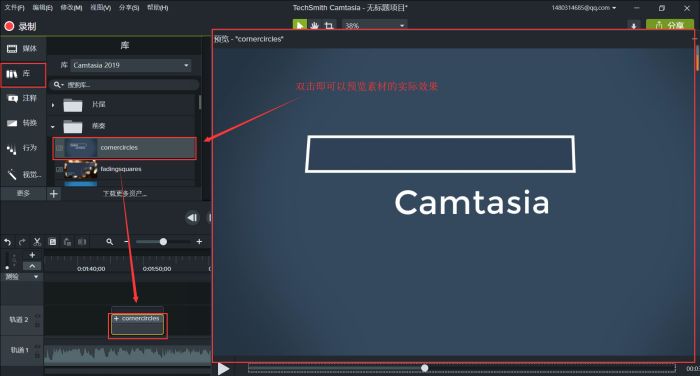Click timeline ruler at 0:01:50;00

click(x=157, y=269)
